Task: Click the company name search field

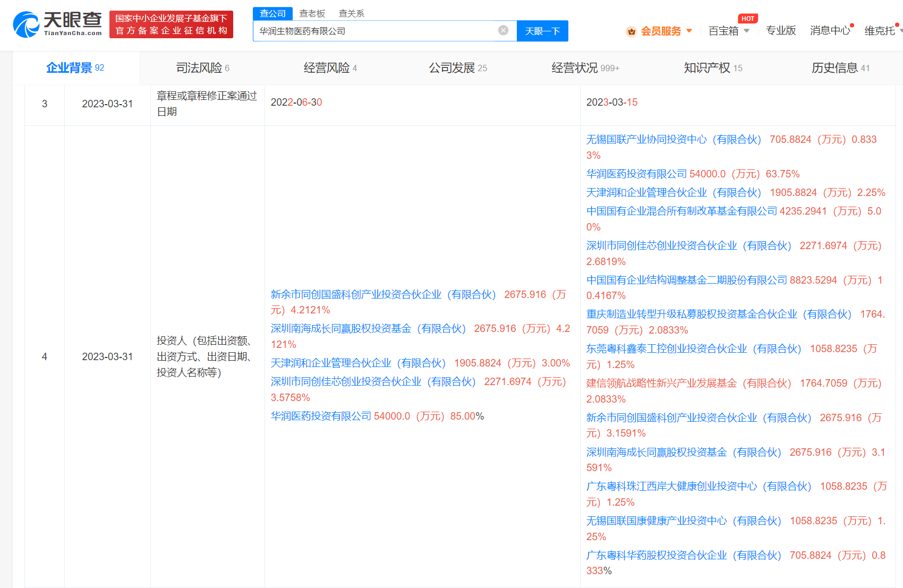Action: coord(374,31)
